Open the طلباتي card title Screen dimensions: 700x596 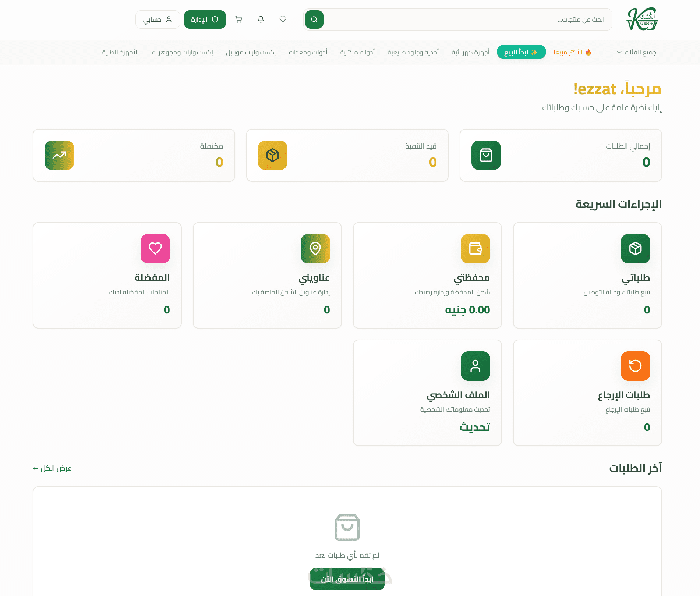point(636,278)
